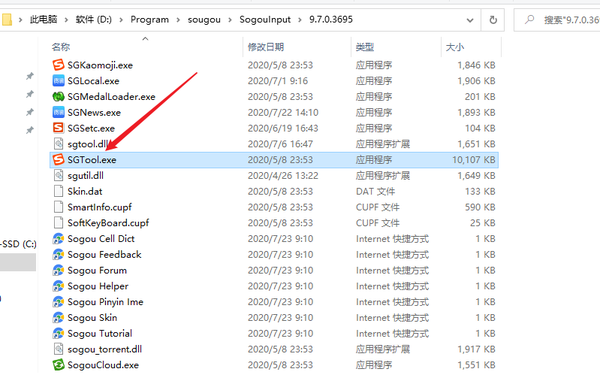The image size is (600, 375).
Task: Select the Sogou Helper name
Action: (98, 286)
